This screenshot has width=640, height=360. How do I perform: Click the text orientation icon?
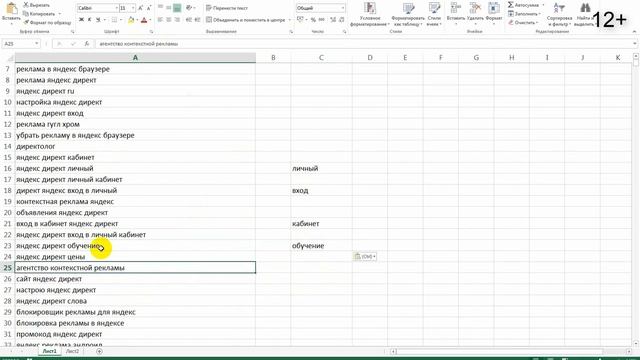(x=189, y=8)
